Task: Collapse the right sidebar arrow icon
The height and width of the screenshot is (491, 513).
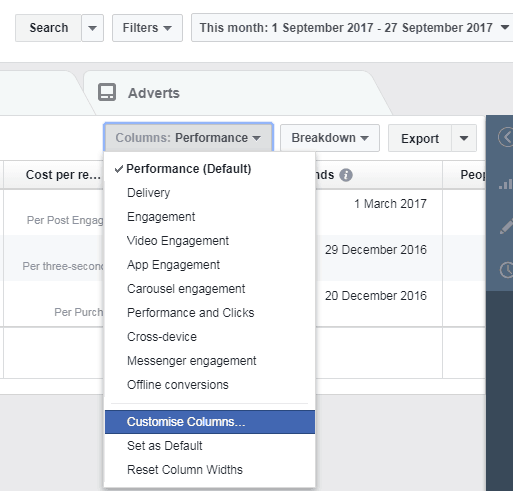Action: click(506, 137)
